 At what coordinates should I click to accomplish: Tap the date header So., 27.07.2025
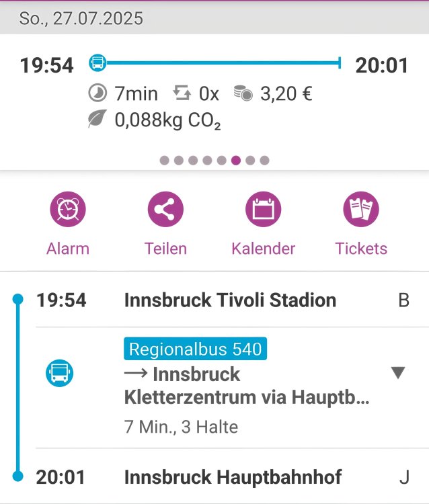click(81, 18)
